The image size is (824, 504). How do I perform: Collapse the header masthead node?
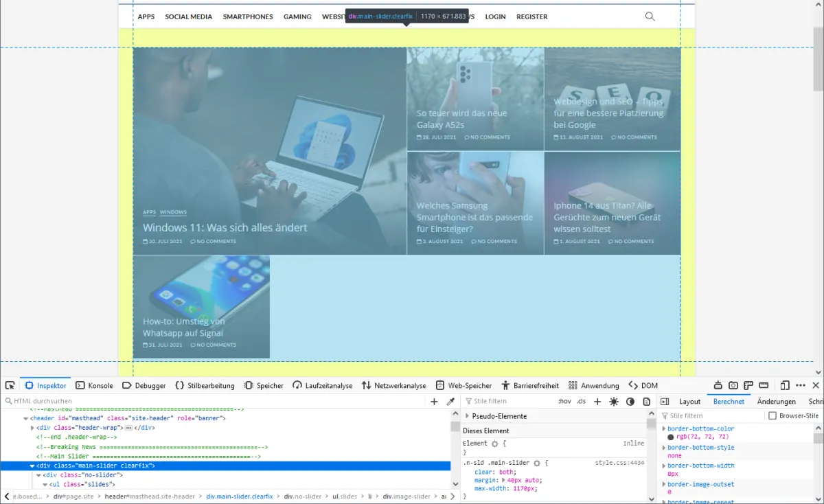[x=25, y=418]
